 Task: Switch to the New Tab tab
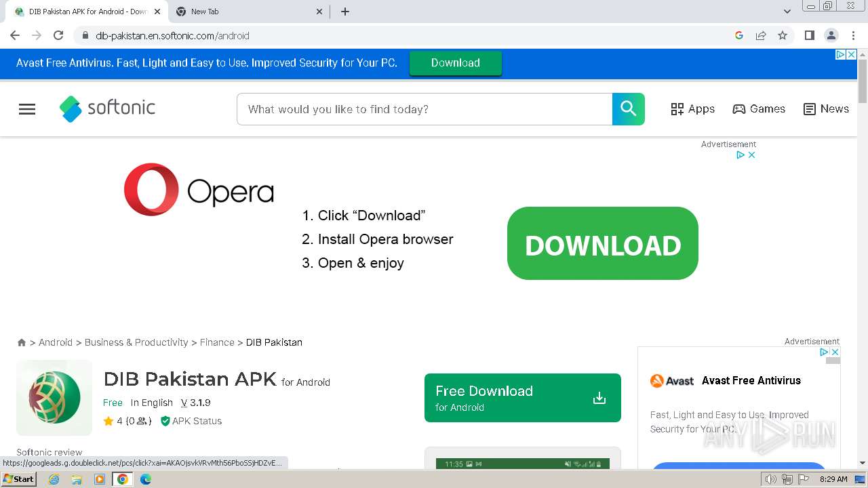tap(250, 12)
